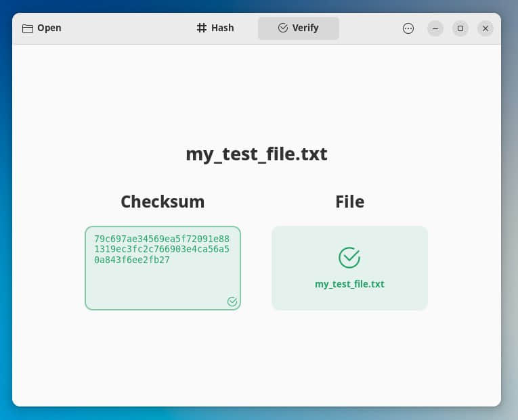Image resolution: width=518 pixels, height=420 pixels.
Task: Select the Verify tab
Action: 299,28
